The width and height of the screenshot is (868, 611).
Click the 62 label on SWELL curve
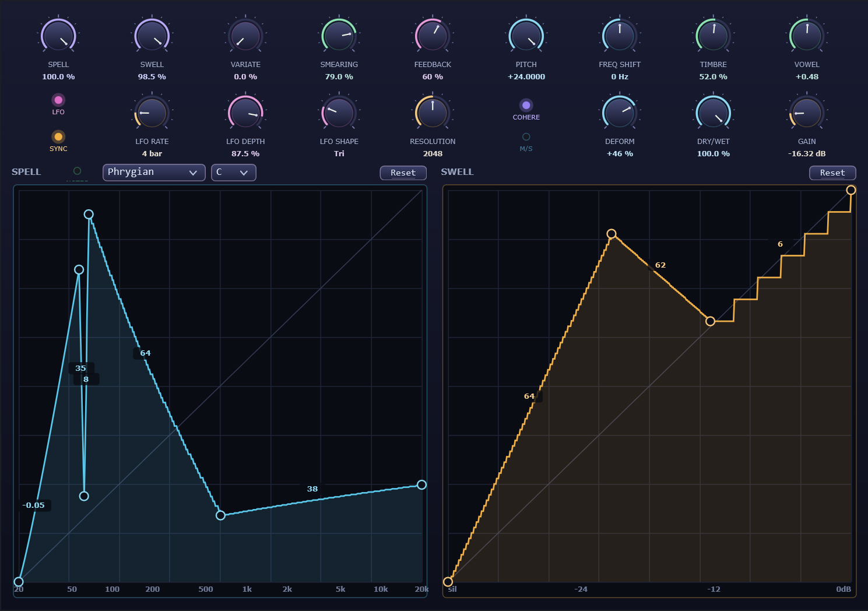click(660, 265)
